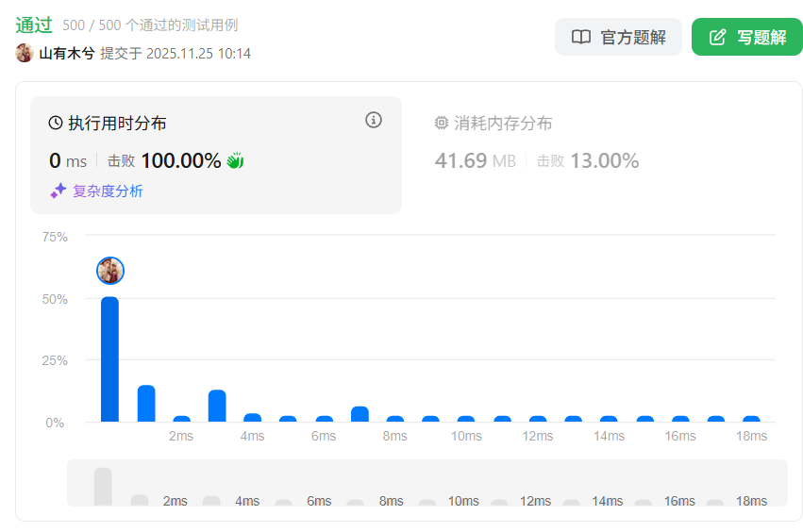Click the 通过 accepted status text
The height and width of the screenshot is (532, 803).
(34, 25)
